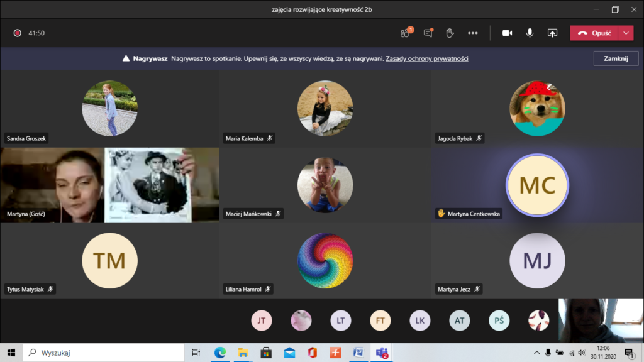Open Task View from the taskbar
The image size is (644, 362).
(x=196, y=353)
